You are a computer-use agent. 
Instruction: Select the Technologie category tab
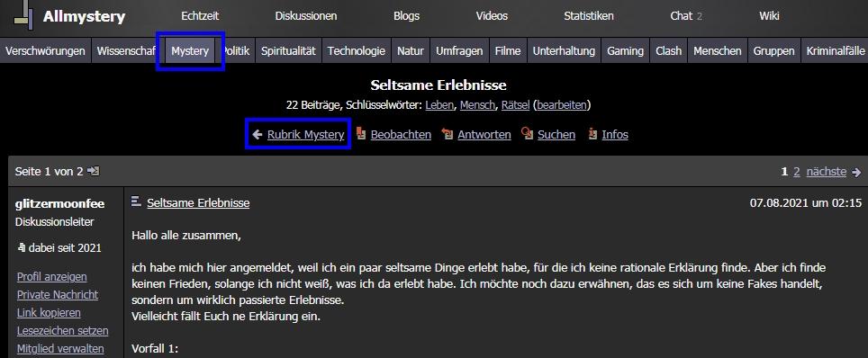tap(357, 51)
